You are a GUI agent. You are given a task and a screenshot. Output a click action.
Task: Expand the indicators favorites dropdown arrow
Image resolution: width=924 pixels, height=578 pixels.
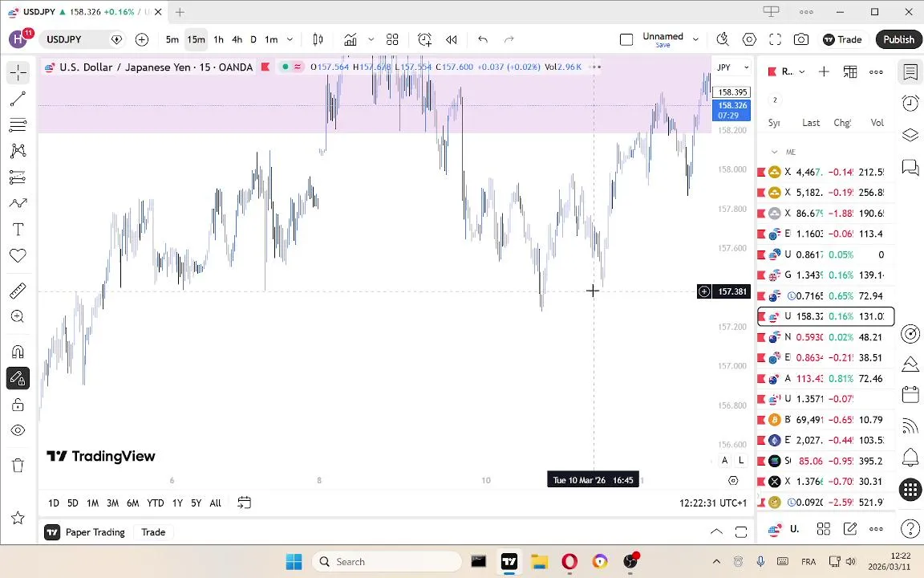coord(371,39)
